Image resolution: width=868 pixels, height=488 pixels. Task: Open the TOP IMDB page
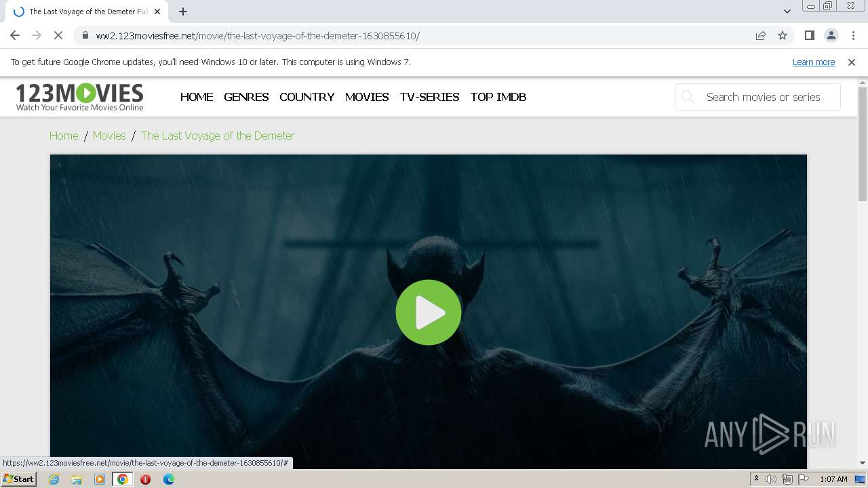(498, 97)
